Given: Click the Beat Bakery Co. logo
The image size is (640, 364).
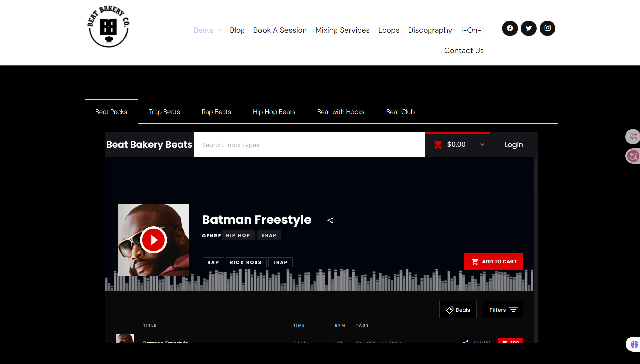Looking at the screenshot, I should 108,26.
